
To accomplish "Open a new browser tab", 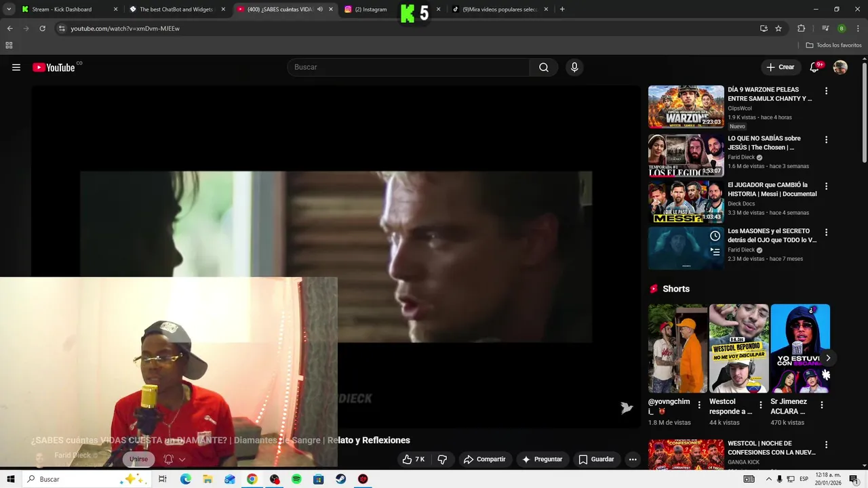I will tap(562, 9).
